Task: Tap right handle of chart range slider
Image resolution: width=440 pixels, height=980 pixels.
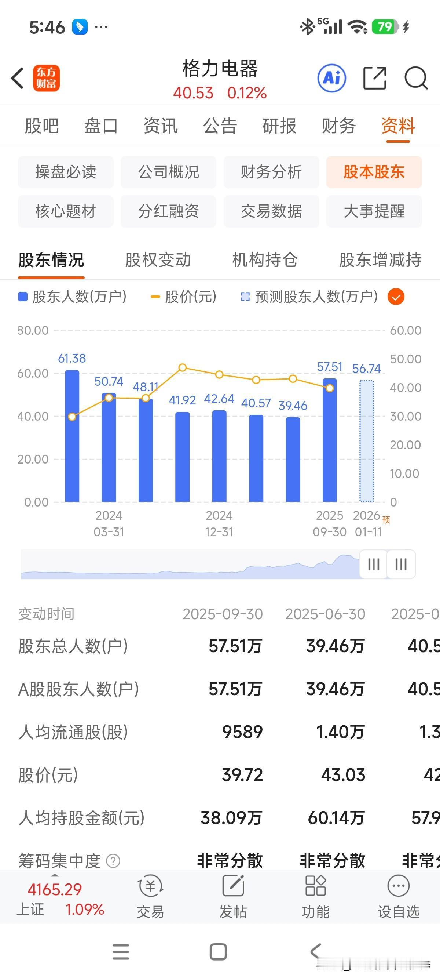Action: (401, 564)
